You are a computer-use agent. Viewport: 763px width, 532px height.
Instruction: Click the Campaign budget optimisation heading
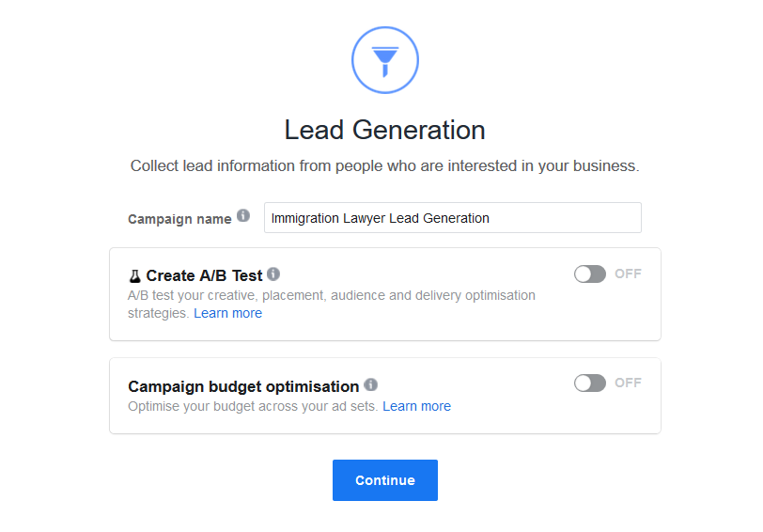click(x=243, y=386)
